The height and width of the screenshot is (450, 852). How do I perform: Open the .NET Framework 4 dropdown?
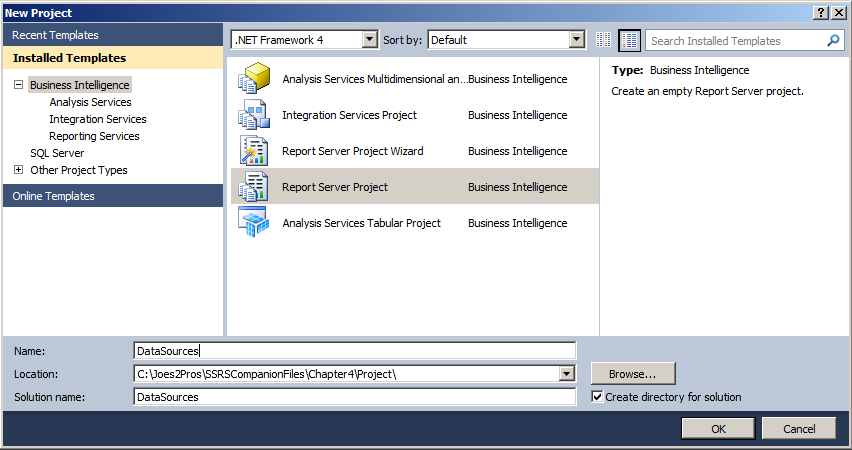point(369,39)
